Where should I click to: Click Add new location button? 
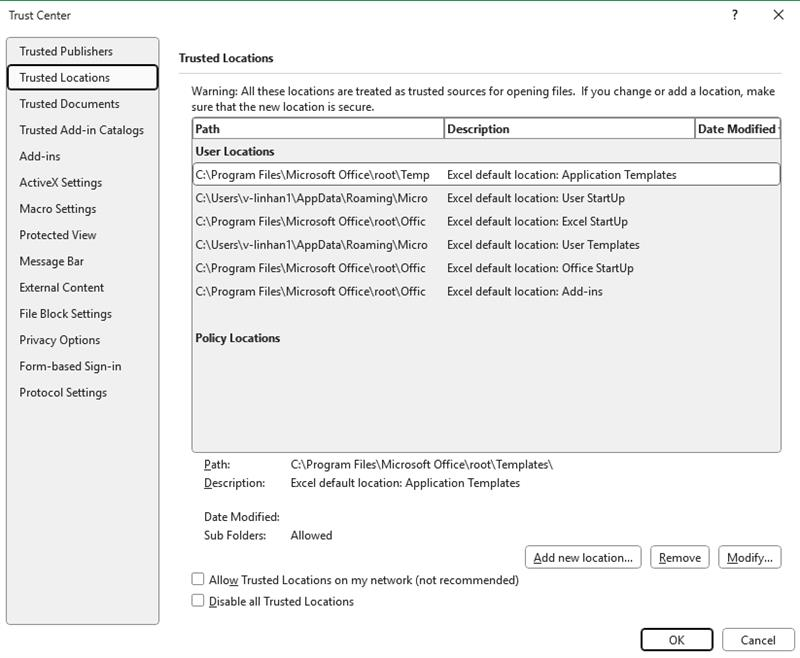point(583,558)
